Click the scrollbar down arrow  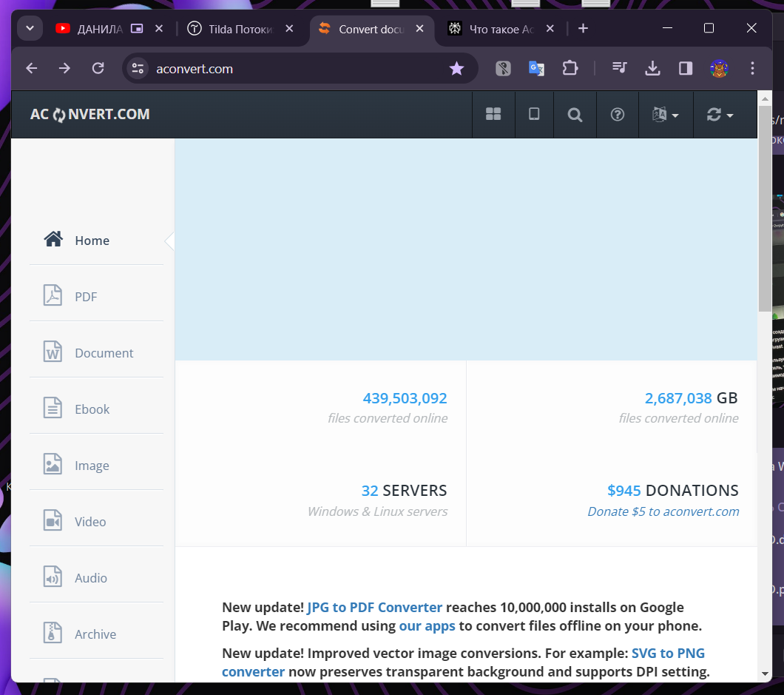coord(765,674)
